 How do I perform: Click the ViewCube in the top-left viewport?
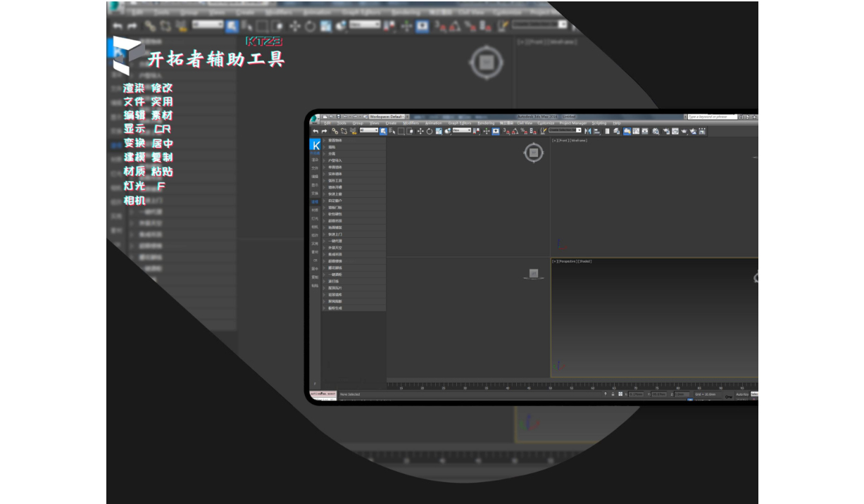[533, 152]
